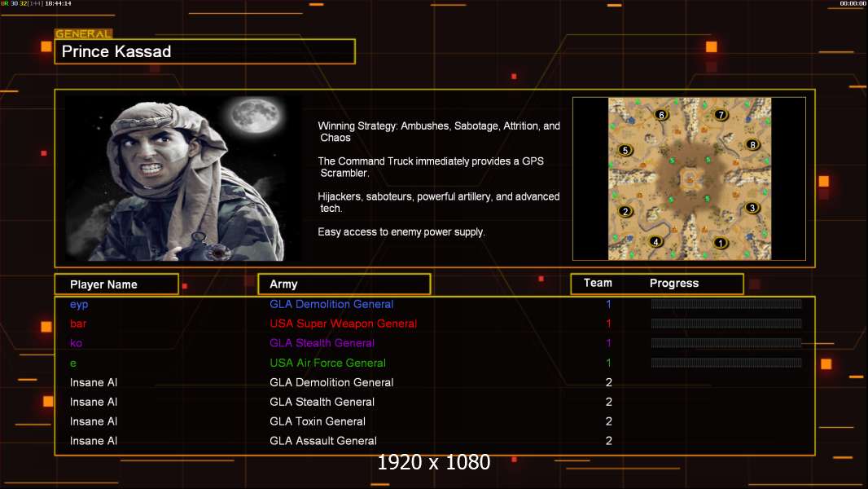Click the 18:44:14 clock readout
868x489 pixels.
click(58, 3)
